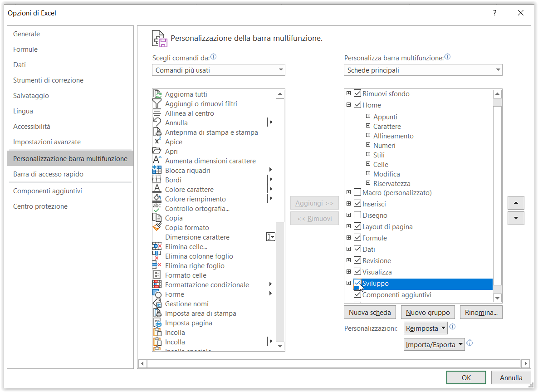538x392 pixels.
Task: Select the Bordi icon
Action: pyautogui.click(x=157, y=180)
